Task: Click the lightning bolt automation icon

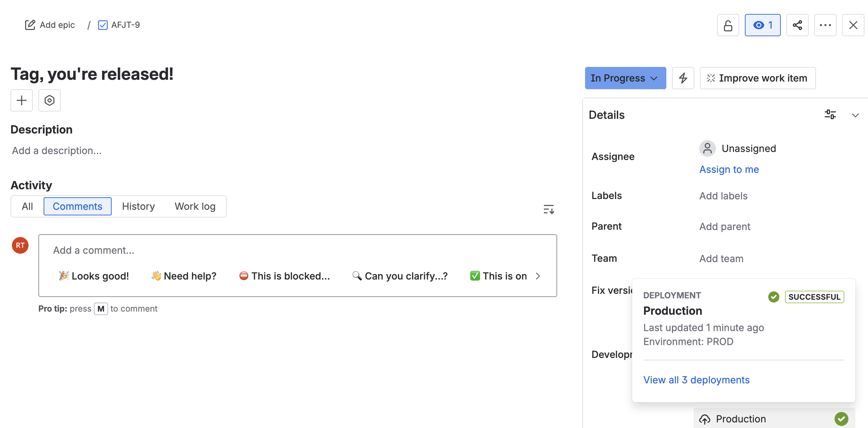Action: tap(683, 78)
